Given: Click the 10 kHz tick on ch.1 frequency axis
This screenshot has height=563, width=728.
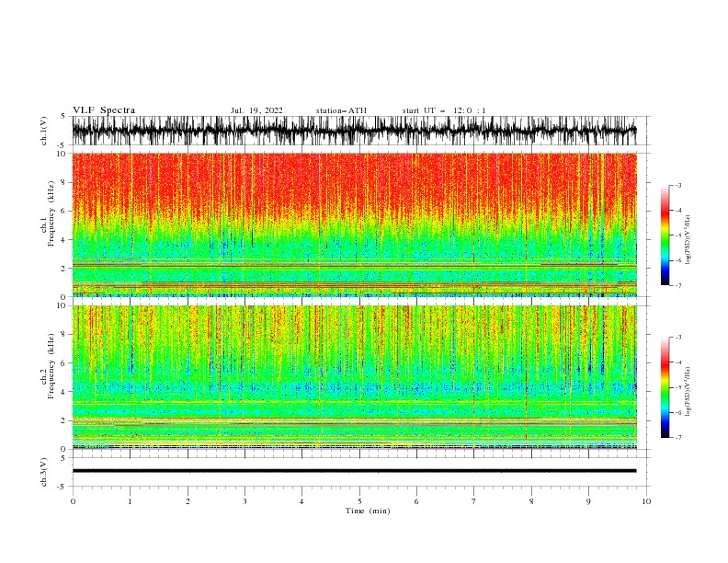Looking at the screenshot, I should tap(61, 154).
